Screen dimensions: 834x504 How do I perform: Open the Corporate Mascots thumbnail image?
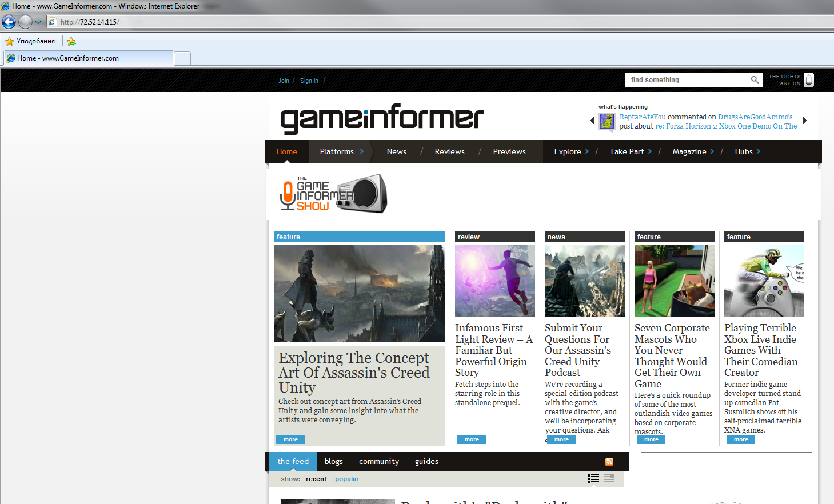675,281
